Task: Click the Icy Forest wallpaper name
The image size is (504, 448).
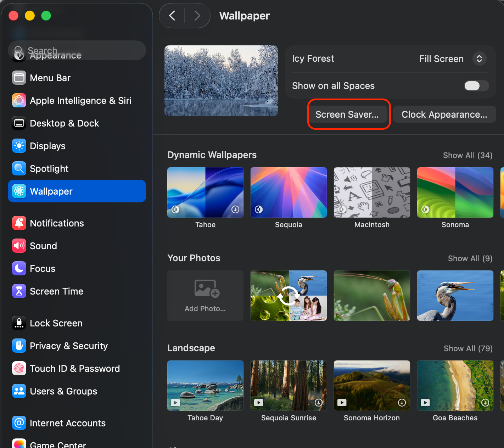Action: pos(313,58)
